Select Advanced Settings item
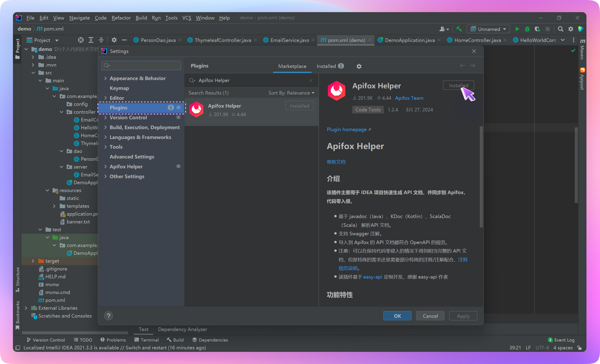The image size is (600, 364). pyautogui.click(x=132, y=157)
